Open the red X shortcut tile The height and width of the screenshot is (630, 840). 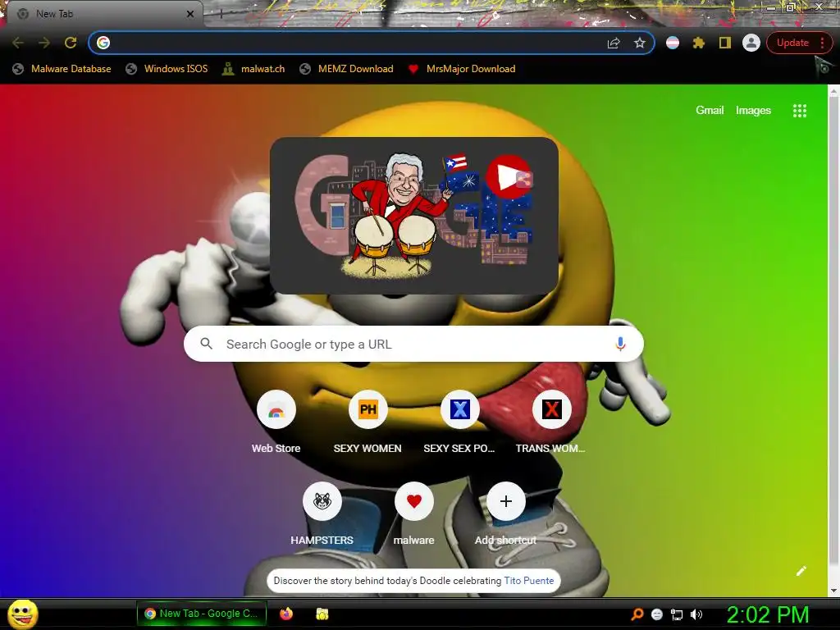click(551, 410)
